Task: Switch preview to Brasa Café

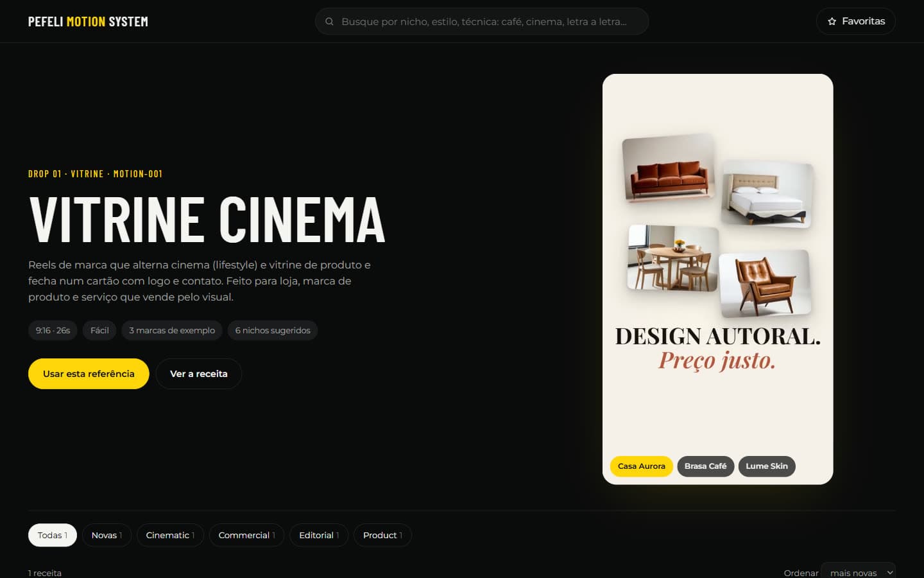Action: 706,466
